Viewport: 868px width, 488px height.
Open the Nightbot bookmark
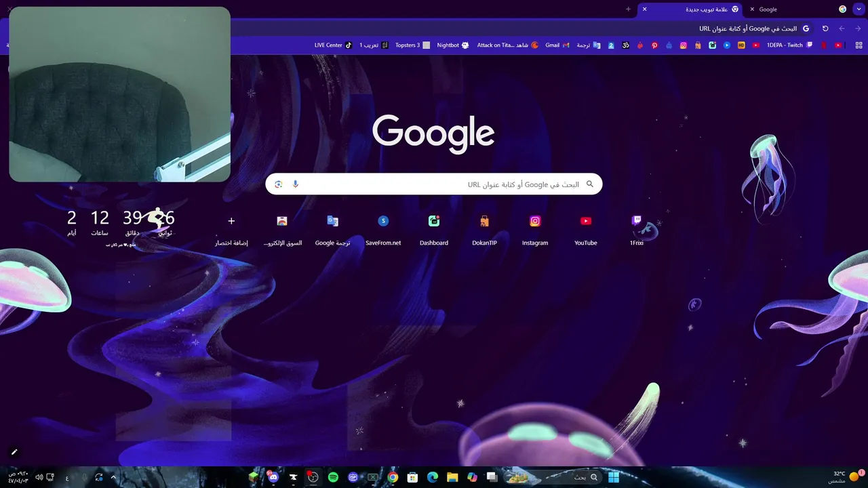click(x=452, y=45)
